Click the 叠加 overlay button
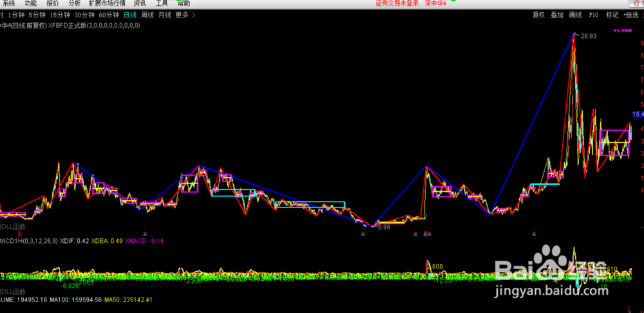The height and width of the screenshot is (313, 644). [556, 15]
